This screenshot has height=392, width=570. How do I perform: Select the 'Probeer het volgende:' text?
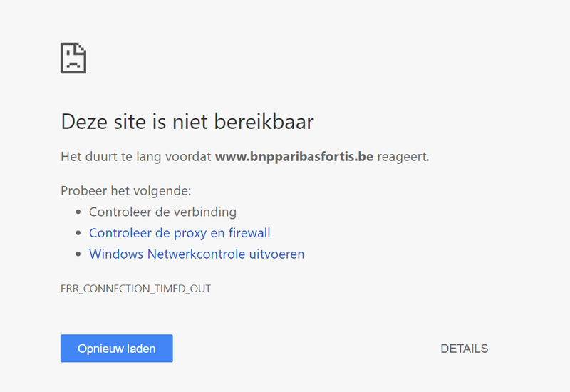[x=126, y=190]
